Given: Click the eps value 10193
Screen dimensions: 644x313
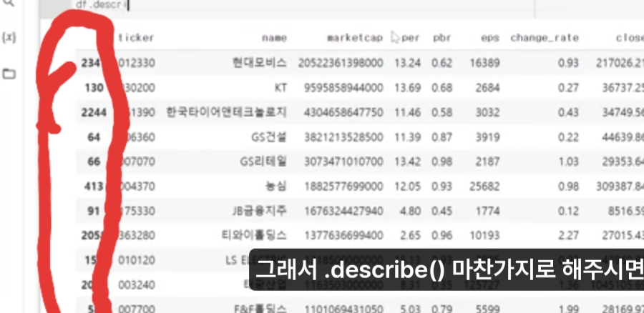Looking at the screenshot, I should (x=484, y=236).
